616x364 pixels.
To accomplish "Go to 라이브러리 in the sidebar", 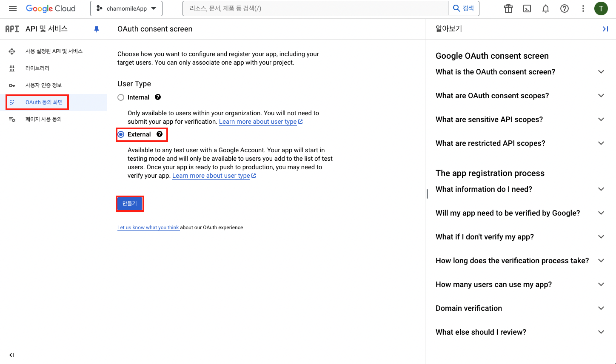I will pos(37,68).
